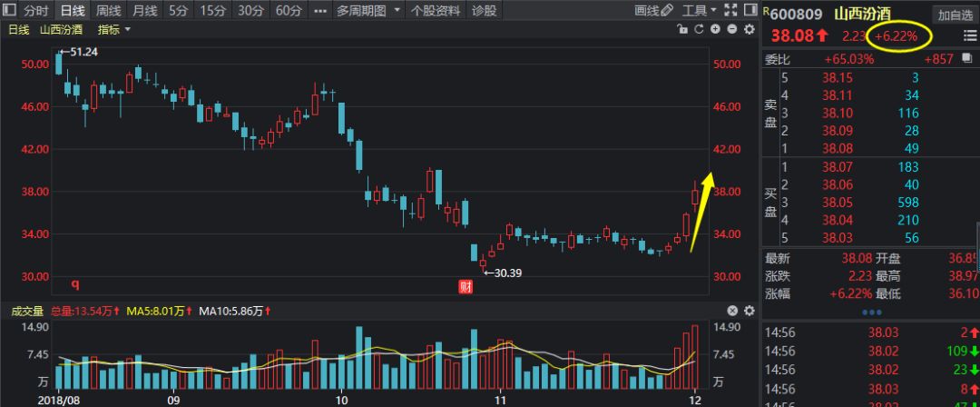The height and width of the screenshot is (407, 980).
Task: Click the red q marker on chart
Action: click(x=75, y=285)
